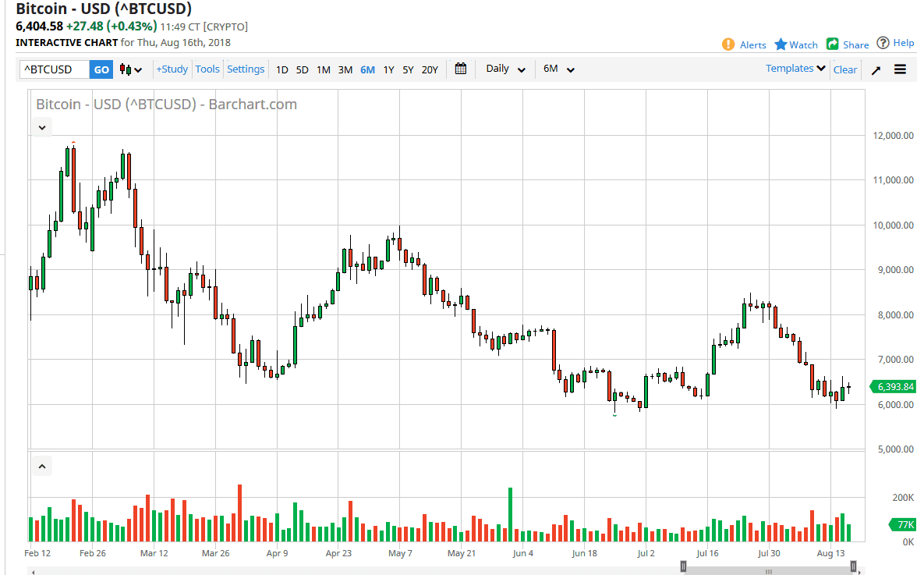Click inside the ^BTCUSD symbol input field
The height and width of the screenshot is (575, 924).
(x=52, y=69)
